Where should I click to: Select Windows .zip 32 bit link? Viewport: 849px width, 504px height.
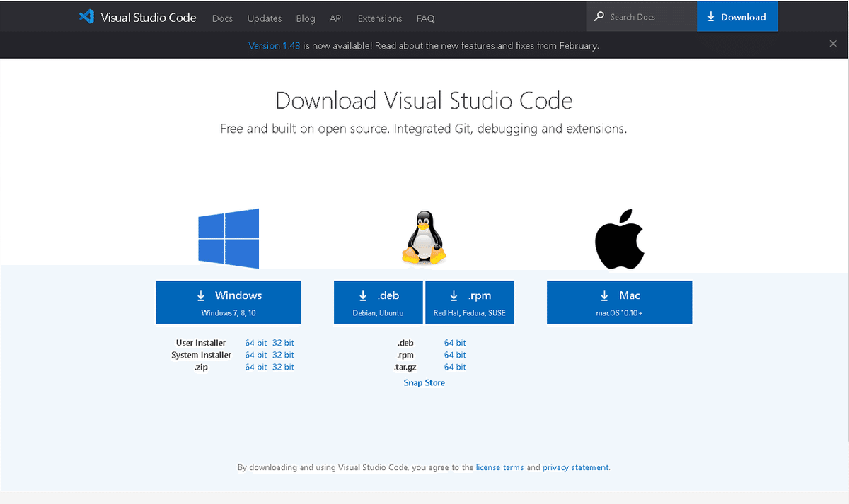coord(283,367)
